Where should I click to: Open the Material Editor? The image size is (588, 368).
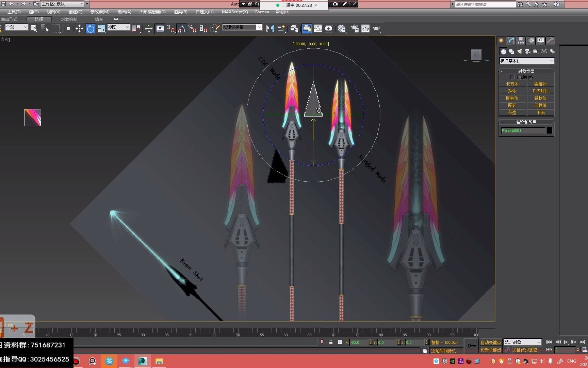tap(341, 28)
